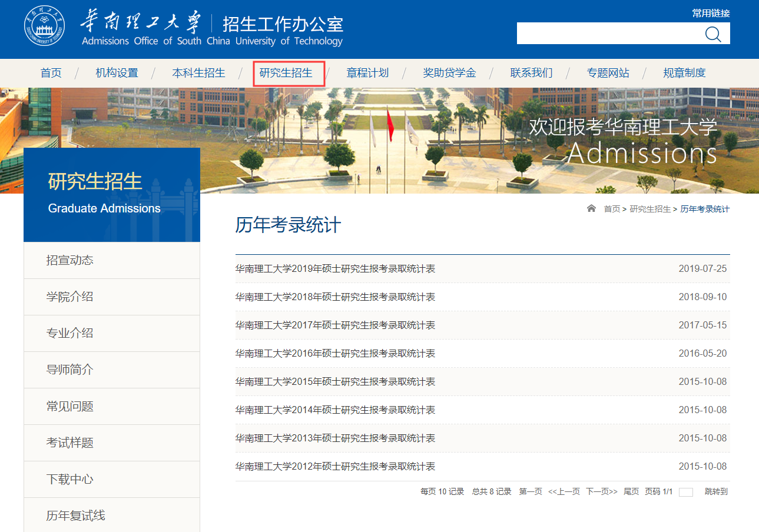Screen dimensions: 759x532
Task: Open the 机构设置 menu
Action: pos(117,73)
